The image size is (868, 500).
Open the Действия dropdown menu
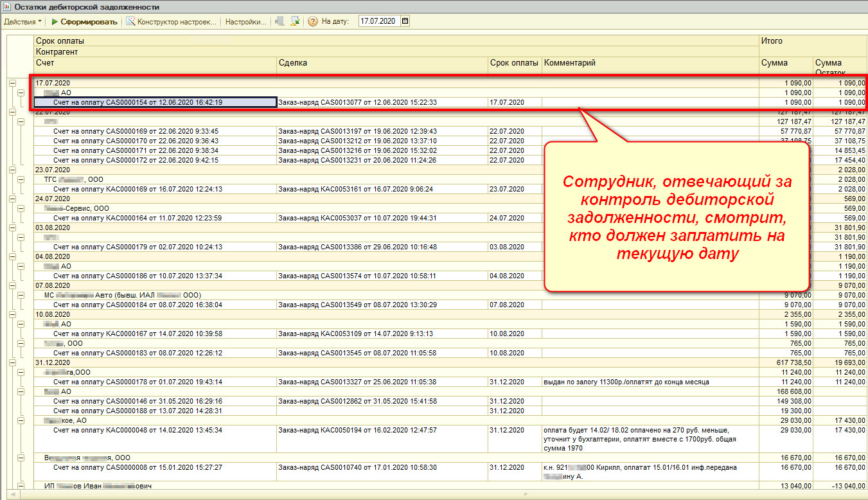[22, 21]
